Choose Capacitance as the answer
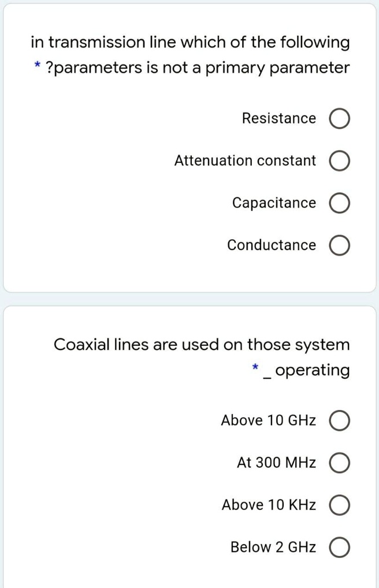 point(340,203)
